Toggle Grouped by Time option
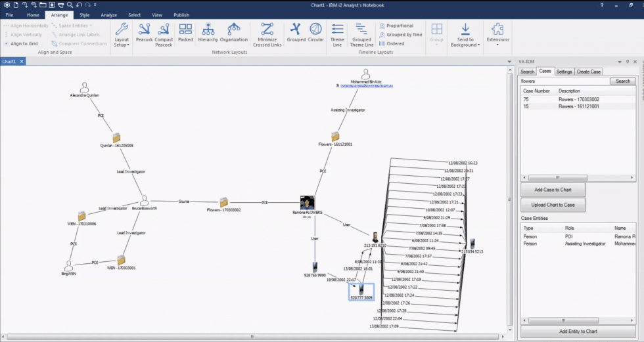 [400, 35]
